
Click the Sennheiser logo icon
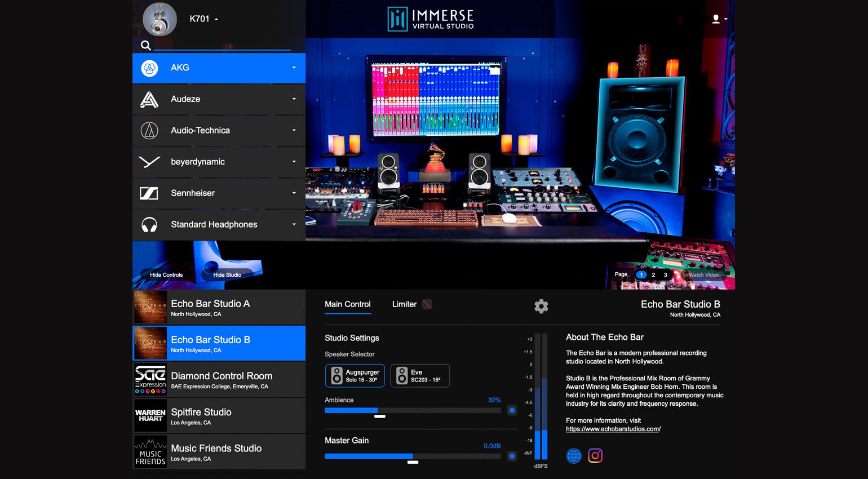pyautogui.click(x=149, y=193)
